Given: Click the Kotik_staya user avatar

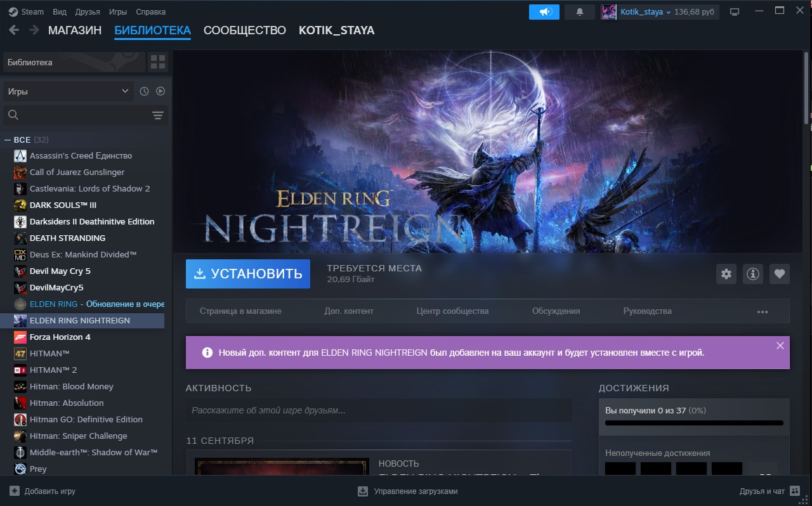Looking at the screenshot, I should (609, 11).
